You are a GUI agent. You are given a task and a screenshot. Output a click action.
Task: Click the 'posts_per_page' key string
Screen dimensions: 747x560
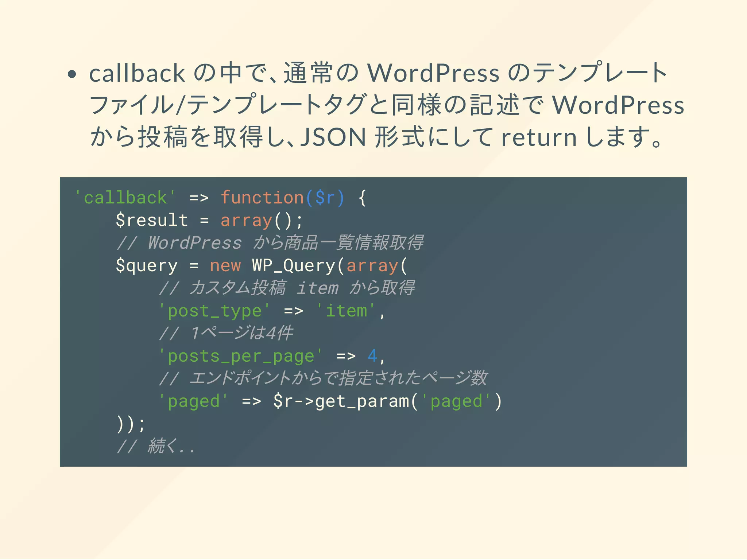pyautogui.click(x=241, y=356)
